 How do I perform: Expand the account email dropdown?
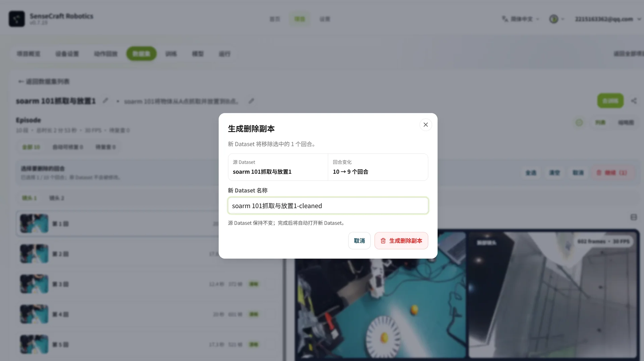608,19
